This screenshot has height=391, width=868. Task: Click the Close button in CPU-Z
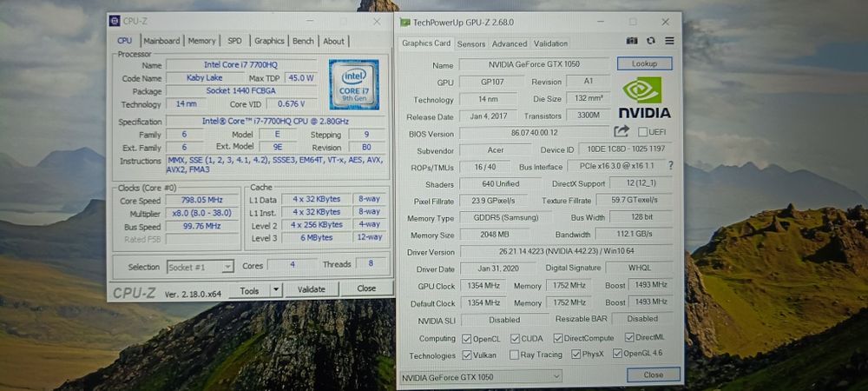click(366, 288)
